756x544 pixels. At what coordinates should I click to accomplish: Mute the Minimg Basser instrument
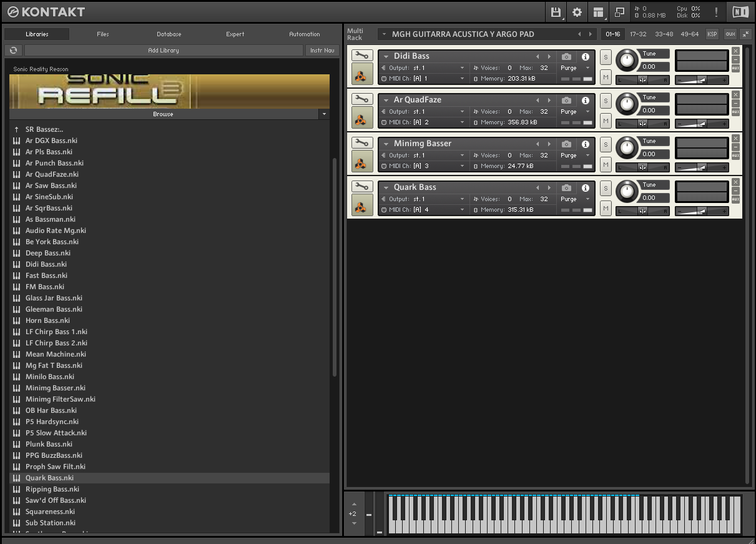tap(606, 164)
